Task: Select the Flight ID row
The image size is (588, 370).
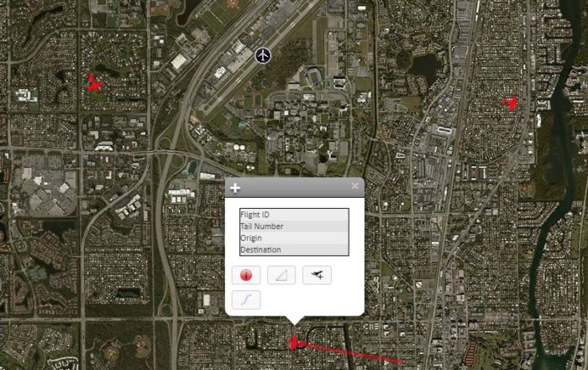Action: pos(294,215)
